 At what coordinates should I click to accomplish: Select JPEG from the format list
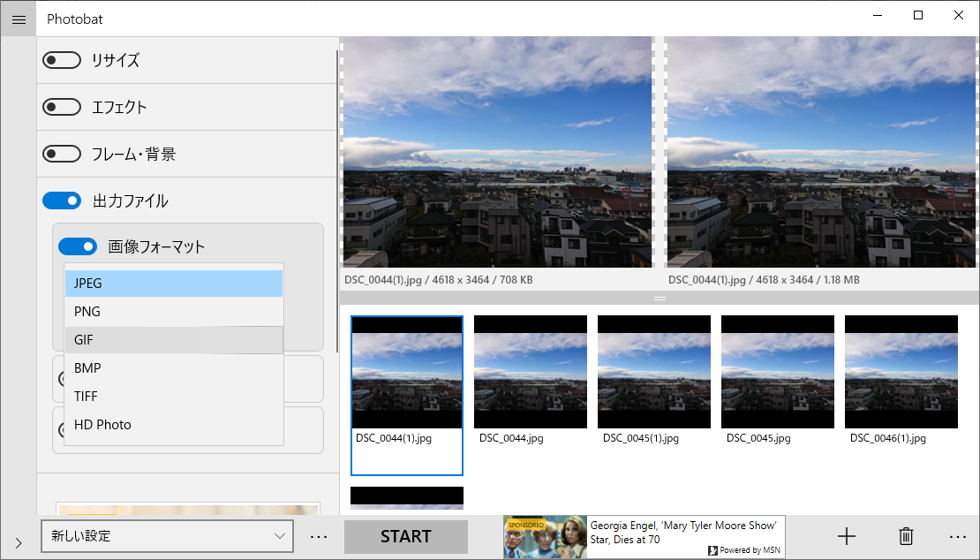click(x=174, y=284)
